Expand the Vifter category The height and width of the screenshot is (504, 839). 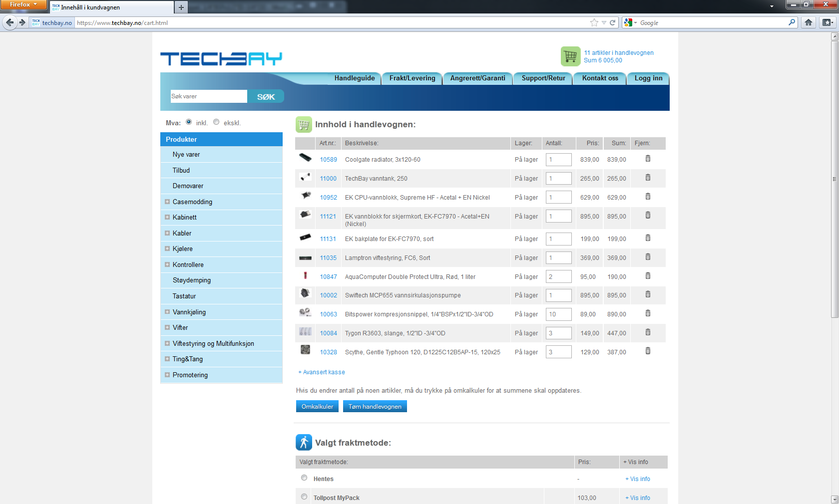[x=167, y=327]
